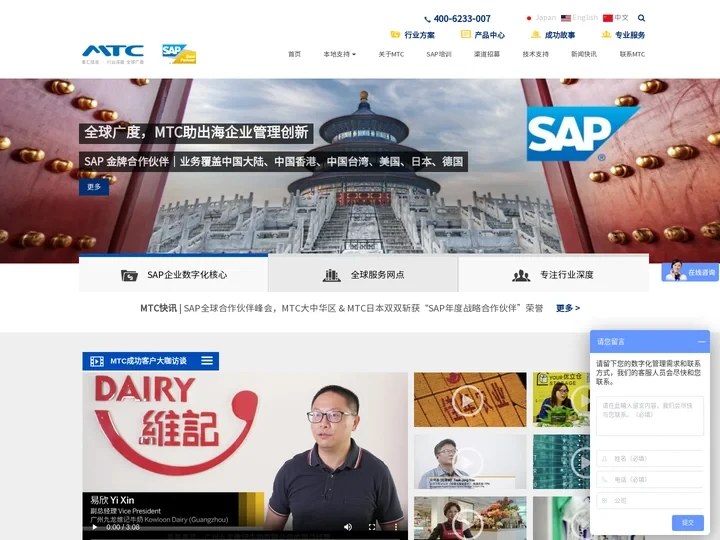Screen dimensions: 720x540
Task: Click the 产品中心 icon
Action: (466, 34)
